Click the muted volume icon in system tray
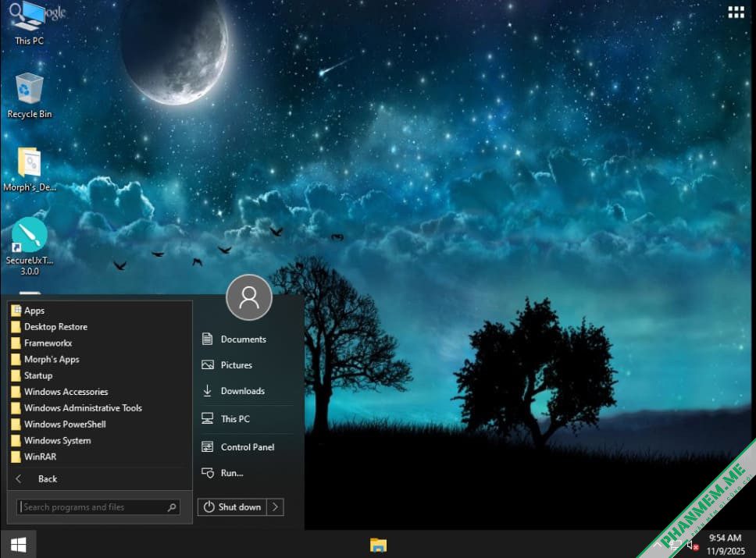This screenshot has height=558, width=756. click(693, 545)
